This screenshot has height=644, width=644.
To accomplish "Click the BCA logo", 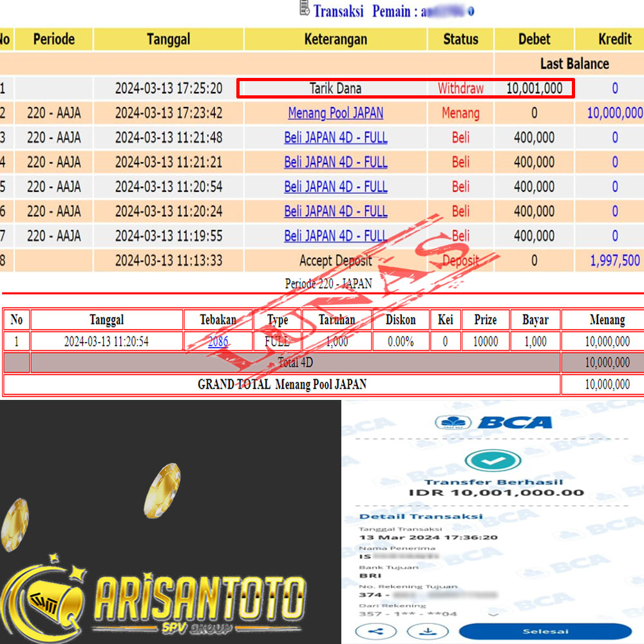I will tap(493, 422).
